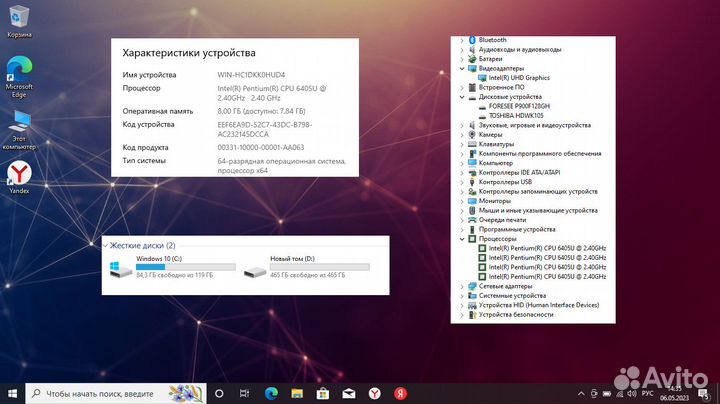Image resolution: width=720 pixels, height=404 pixels.
Task: Expand the Встроенное ПО category
Action: point(462,87)
